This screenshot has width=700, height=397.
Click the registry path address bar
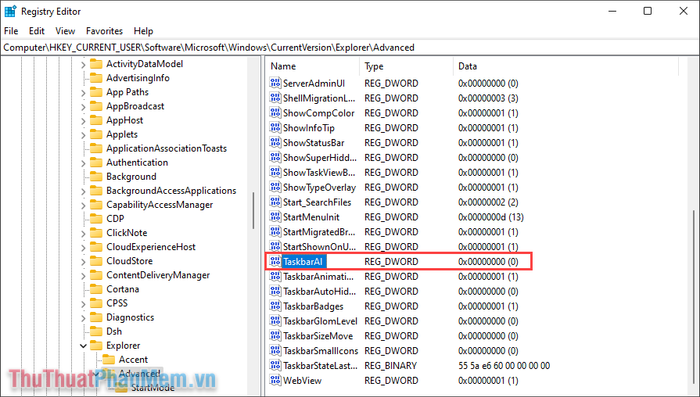(x=350, y=47)
